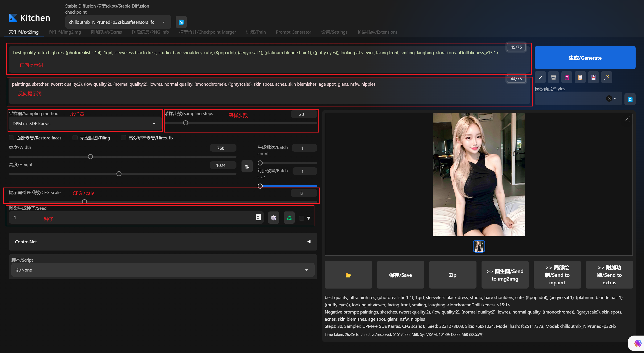The width and height of the screenshot is (644, 353).
Task: Click the Batch count slider handle
Action: point(260,163)
